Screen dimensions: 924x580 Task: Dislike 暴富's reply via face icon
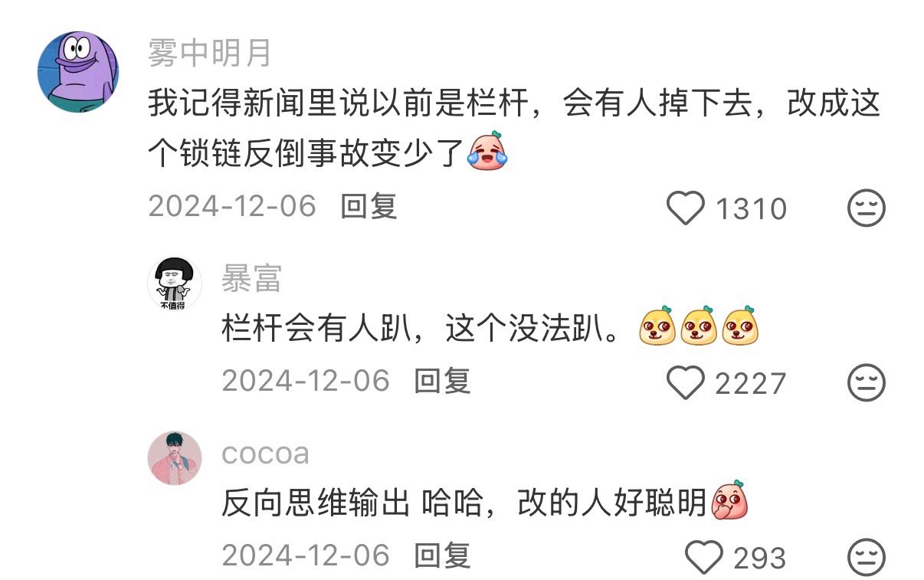(x=867, y=382)
